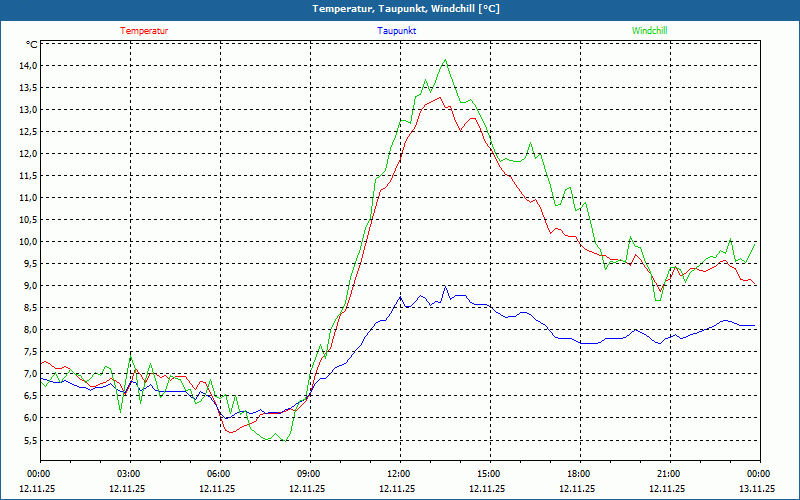This screenshot has width=800, height=500.
Task: Click the "°C" unit label on the y-axis
Action: [31, 45]
